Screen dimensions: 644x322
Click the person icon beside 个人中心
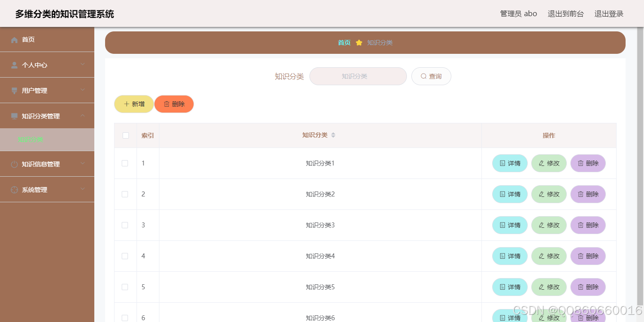coord(14,65)
